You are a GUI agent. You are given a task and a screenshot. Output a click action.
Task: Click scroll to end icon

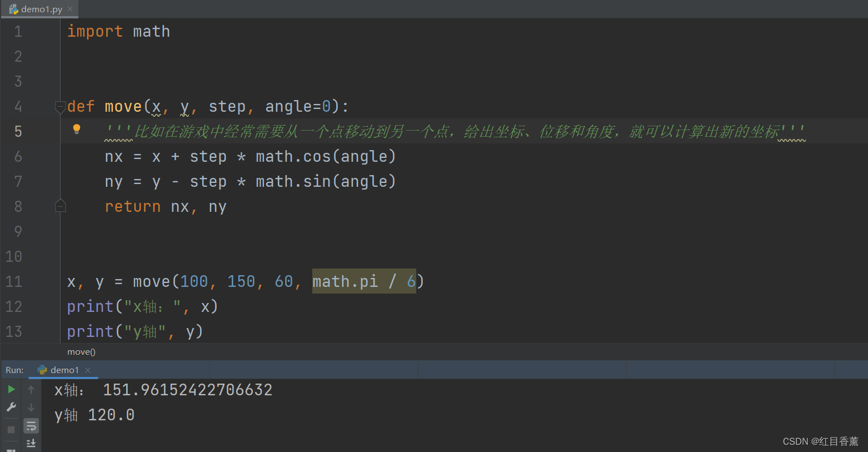[31, 443]
